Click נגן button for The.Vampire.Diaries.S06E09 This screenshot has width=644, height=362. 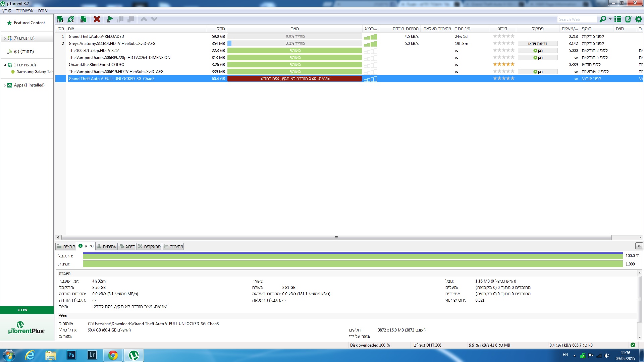click(x=538, y=58)
